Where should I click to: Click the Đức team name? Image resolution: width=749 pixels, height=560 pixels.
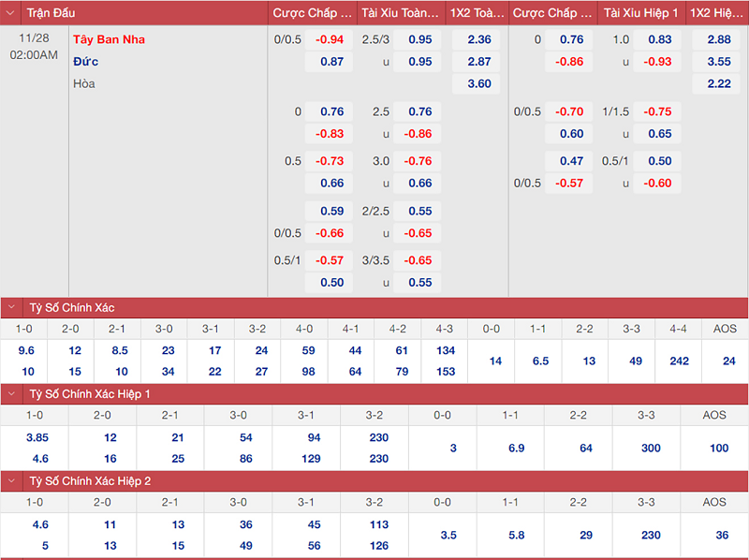click(86, 62)
